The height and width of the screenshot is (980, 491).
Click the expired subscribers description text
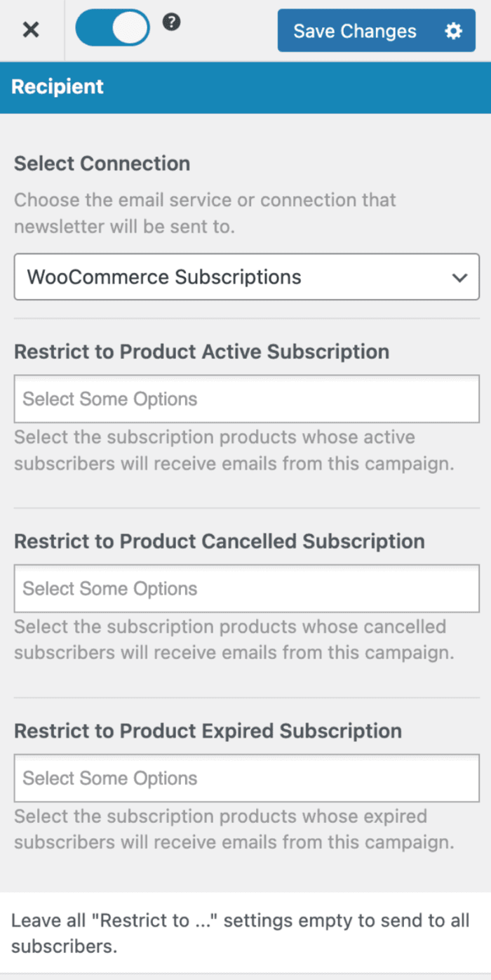click(x=234, y=829)
